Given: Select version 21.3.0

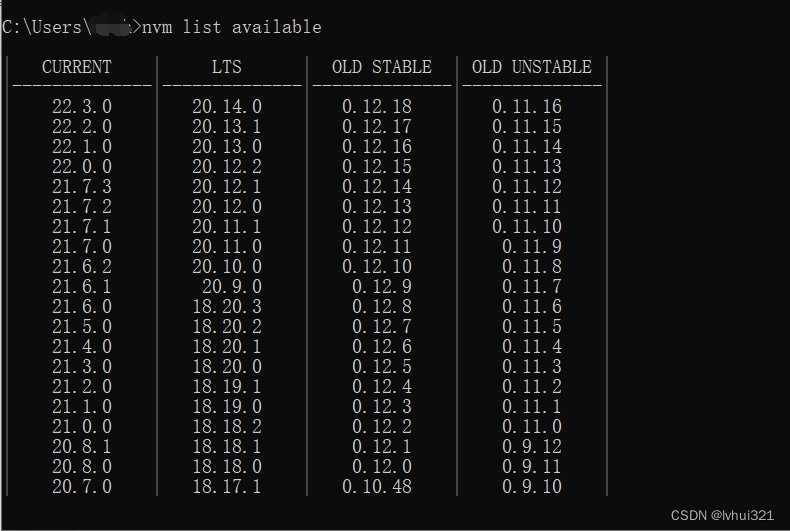Looking at the screenshot, I should coord(82,366).
